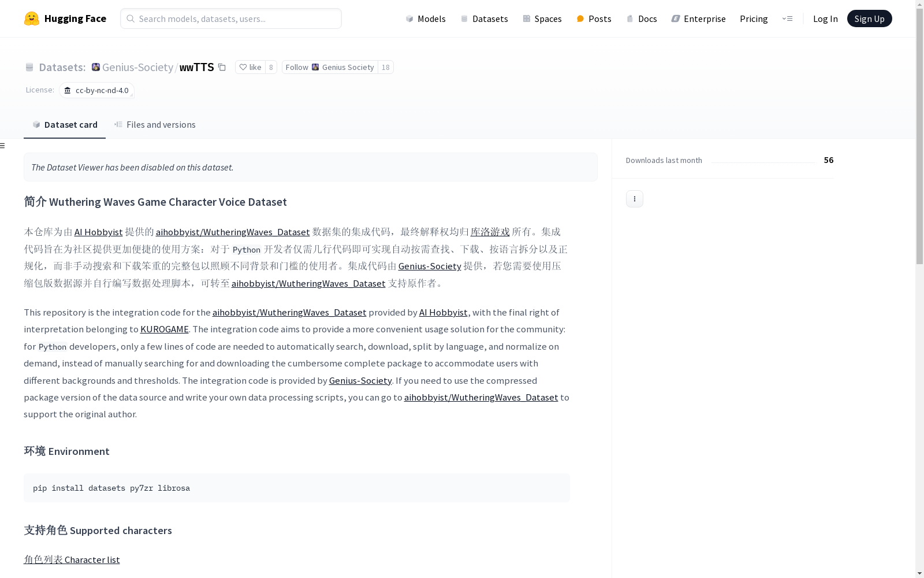Screen dimensions: 924x578
Task: Click the heart like button
Action: tap(250, 67)
